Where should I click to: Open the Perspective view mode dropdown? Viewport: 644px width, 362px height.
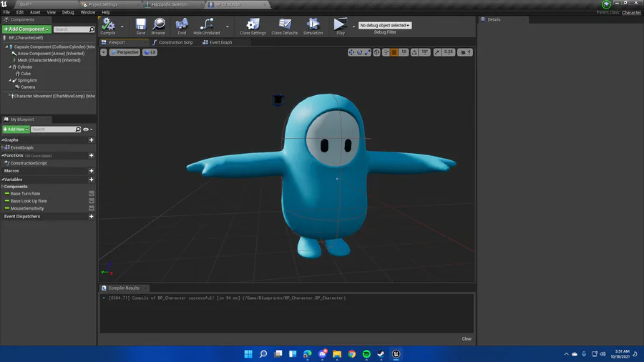tap(125, 52)
